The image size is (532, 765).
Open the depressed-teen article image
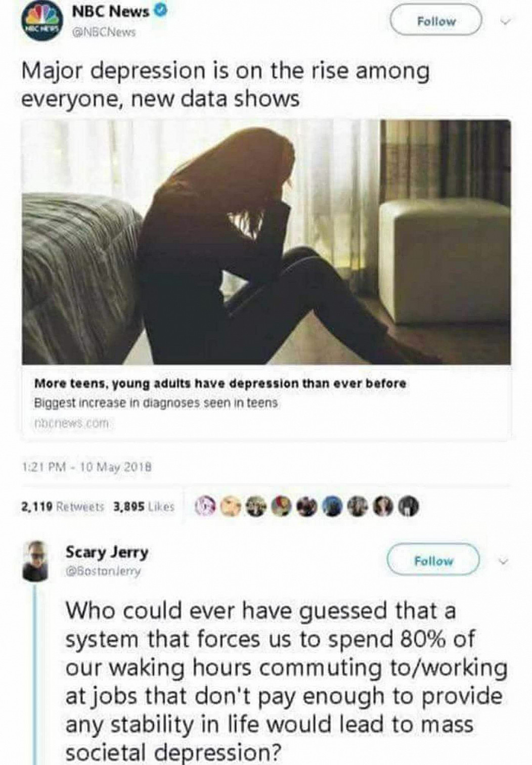pos(267,242)
